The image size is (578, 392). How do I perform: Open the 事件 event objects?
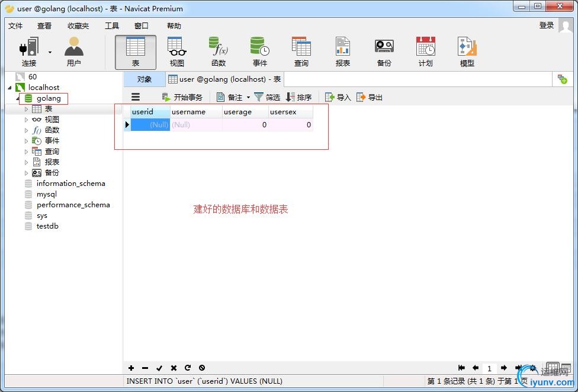tap(259, 52)
